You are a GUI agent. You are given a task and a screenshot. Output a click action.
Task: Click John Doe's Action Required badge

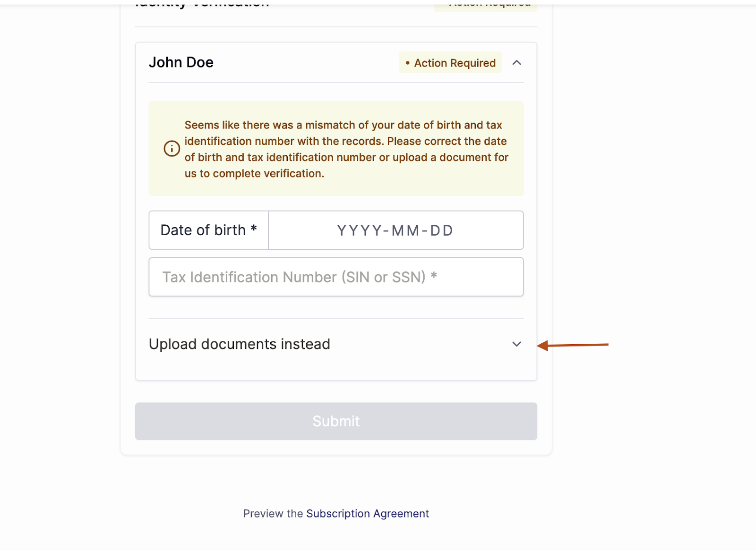[x=450, y=63]
